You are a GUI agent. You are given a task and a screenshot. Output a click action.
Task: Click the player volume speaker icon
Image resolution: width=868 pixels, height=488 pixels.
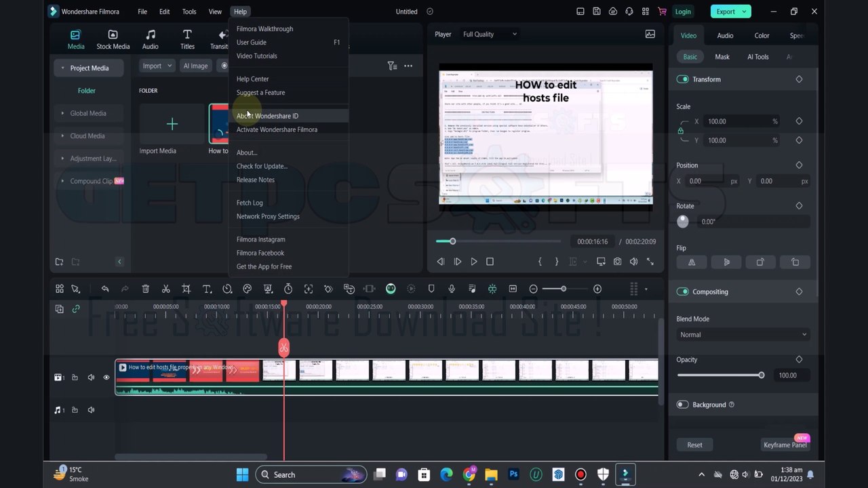(x=633, y=262)
